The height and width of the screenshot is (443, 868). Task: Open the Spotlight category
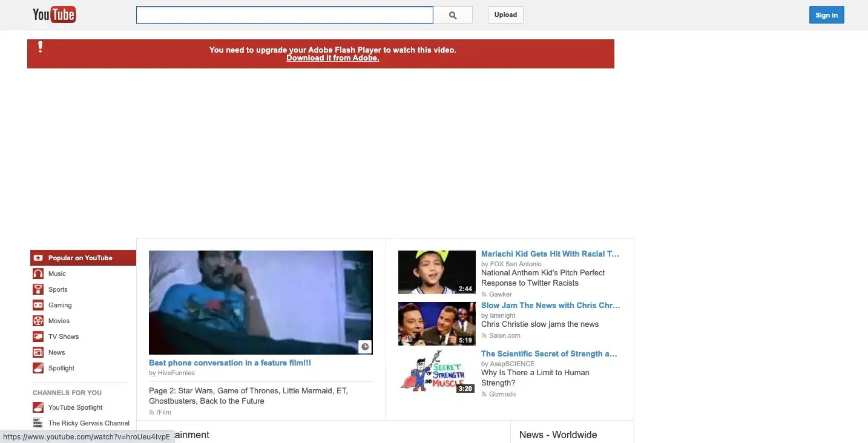point(62,368)
